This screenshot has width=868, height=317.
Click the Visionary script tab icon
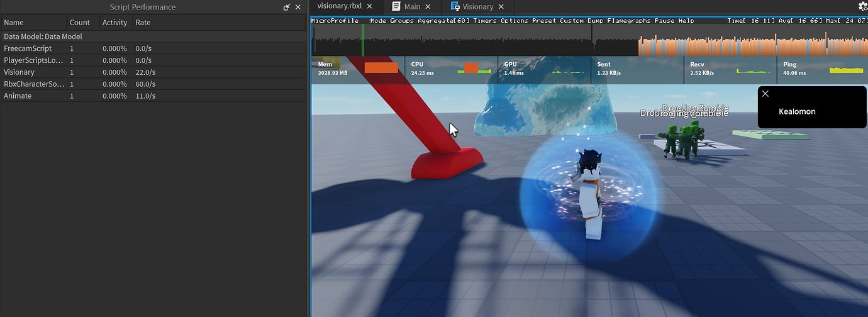pyautogui.click(x=455, y=6)
